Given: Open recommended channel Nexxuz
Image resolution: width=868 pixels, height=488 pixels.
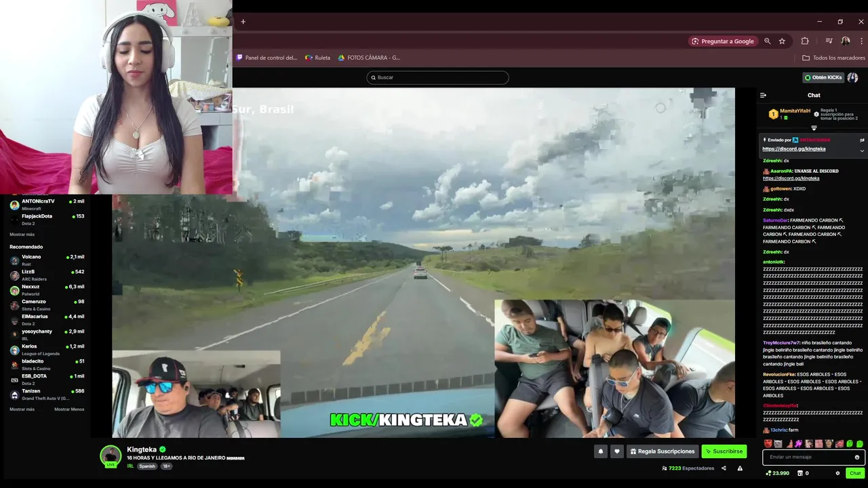Looking at the screenshot, I should coord(46,289).
